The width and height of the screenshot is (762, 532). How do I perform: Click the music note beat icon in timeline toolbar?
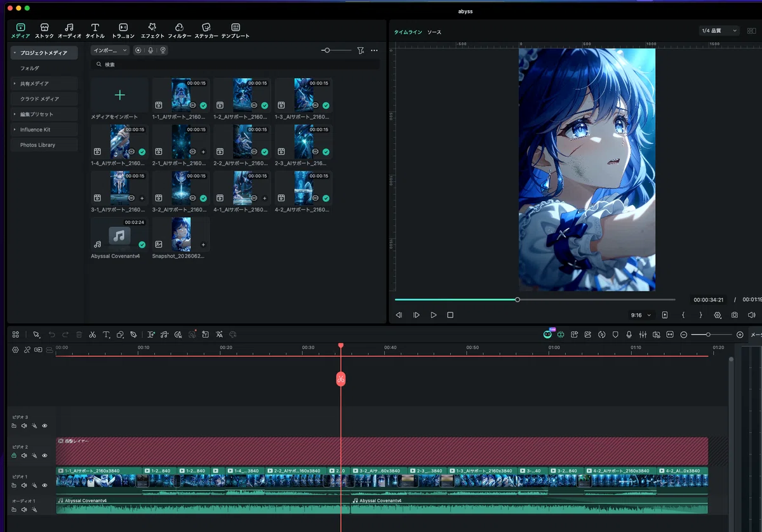(164, 335)
